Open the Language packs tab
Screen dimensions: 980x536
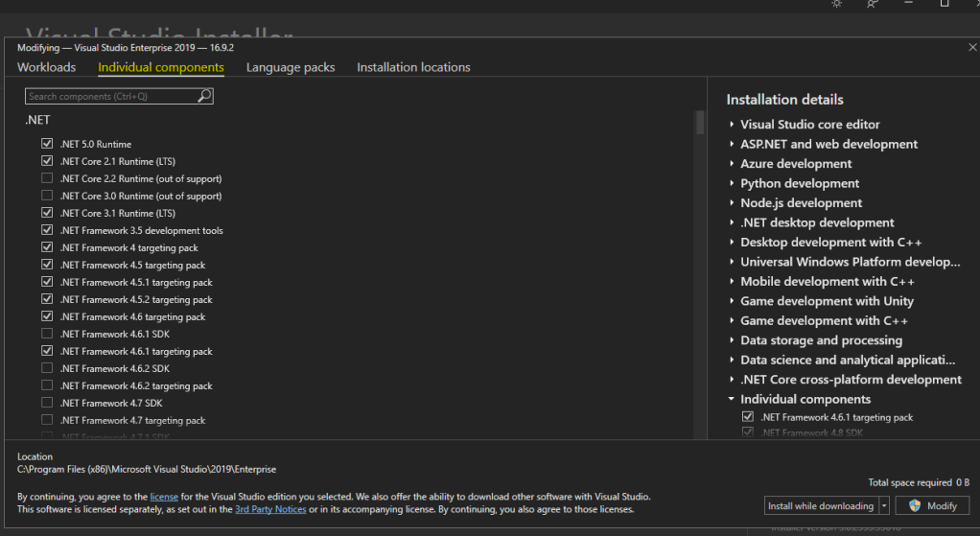[x=291, y=67]
